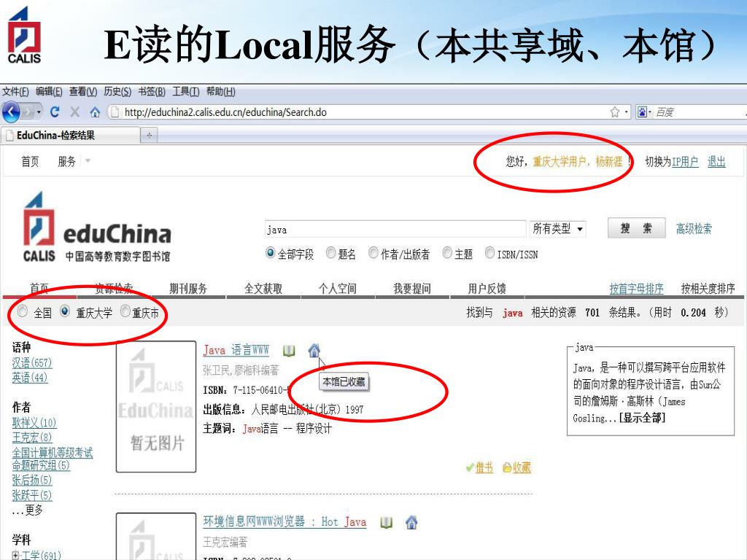747x560 pixels.
Task: Click the 暂无图片 cover thumbnail of Java 语言WWW
Action: point(156,407)
